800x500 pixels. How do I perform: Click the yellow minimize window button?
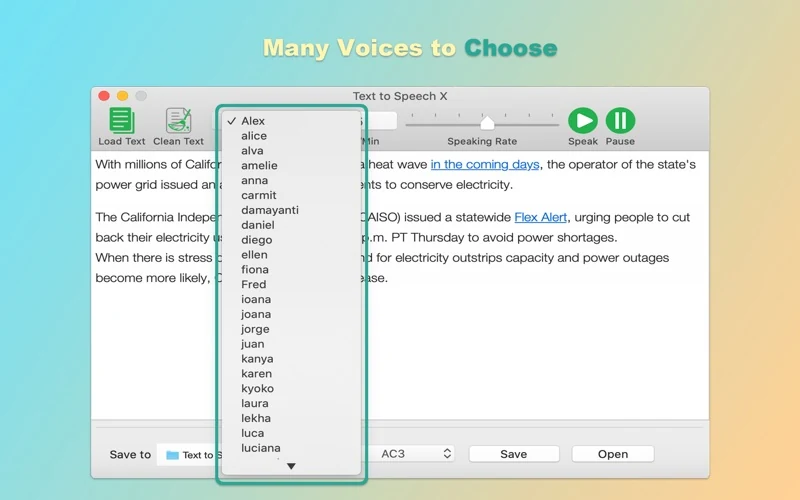click(122, 96)
